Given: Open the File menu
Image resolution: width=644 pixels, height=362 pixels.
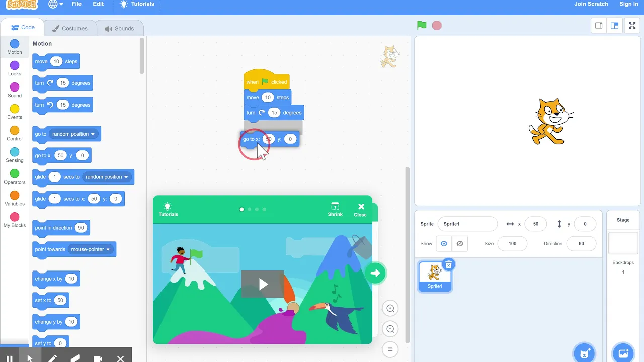Looking at the screenshot, I should [x=76, y=4].
